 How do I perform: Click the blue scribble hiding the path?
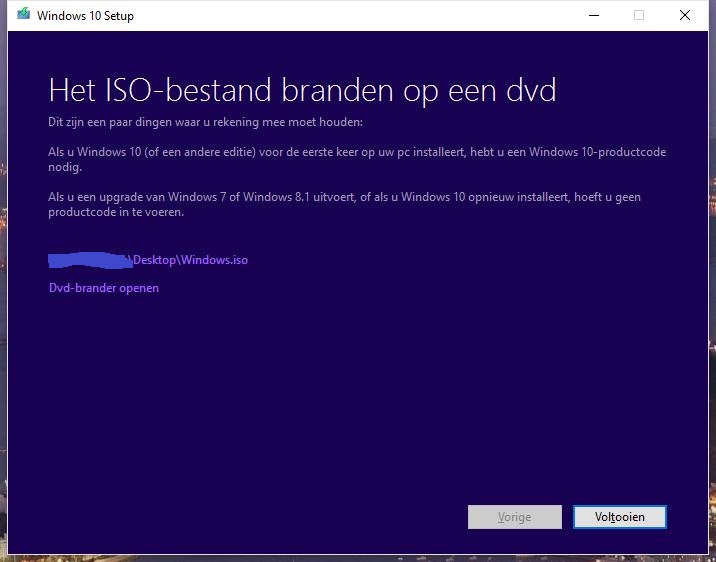click(x=90, y=260)
